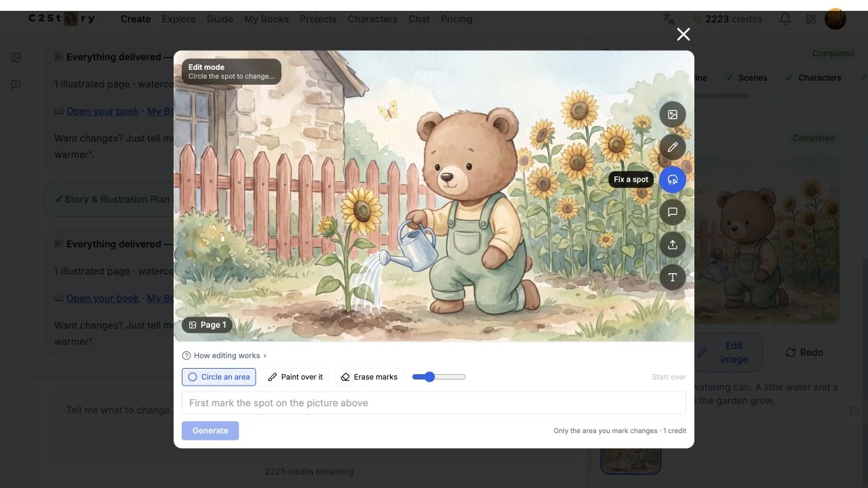Click the Start over link
The height and width of the screenshot is (488, 868).
pos(669,377)
